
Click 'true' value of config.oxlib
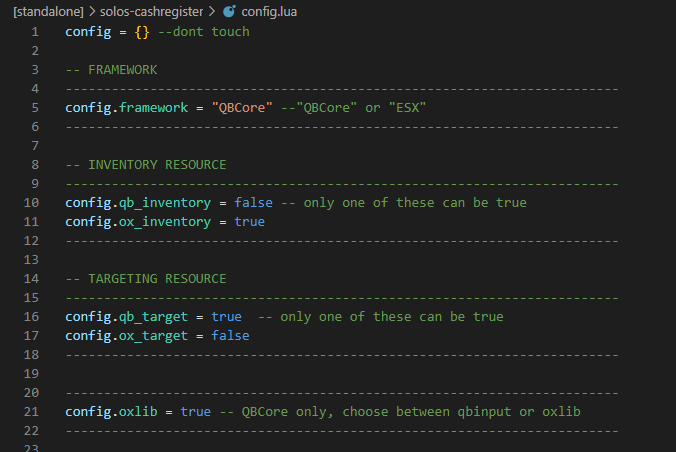196,411
